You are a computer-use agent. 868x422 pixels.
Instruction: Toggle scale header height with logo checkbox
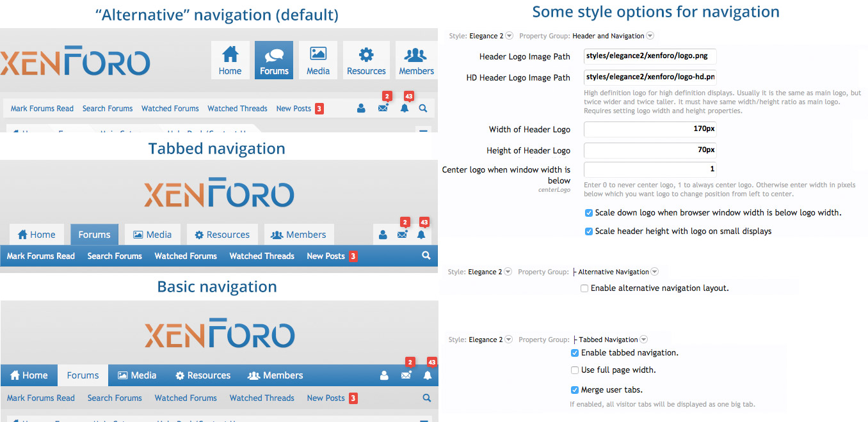pyautogui.click(x=589, y=231)
